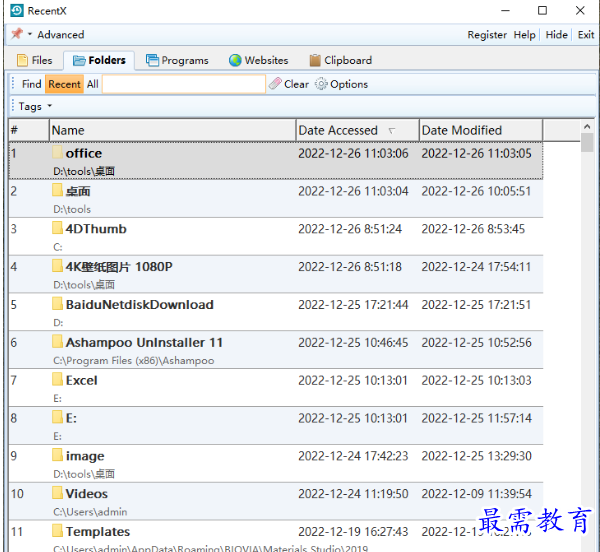Open the Tags dropdown
Viewport: 600px width, 552px height.
[35, 106]
